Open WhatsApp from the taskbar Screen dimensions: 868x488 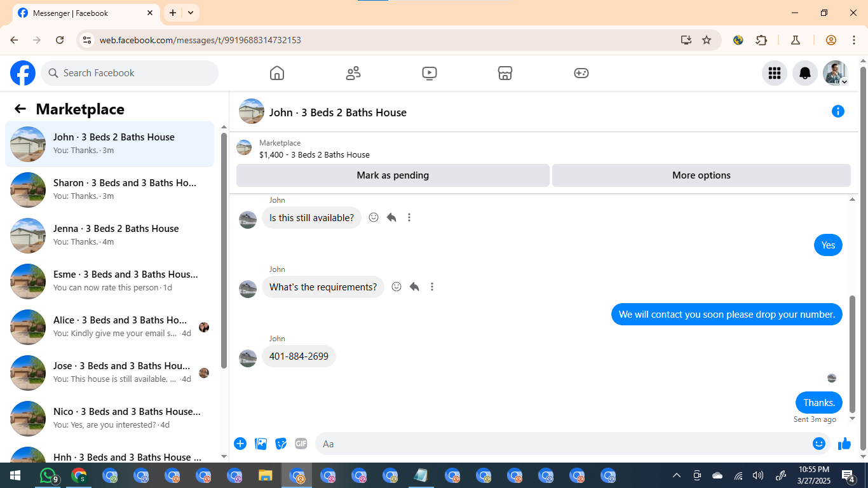48,475
